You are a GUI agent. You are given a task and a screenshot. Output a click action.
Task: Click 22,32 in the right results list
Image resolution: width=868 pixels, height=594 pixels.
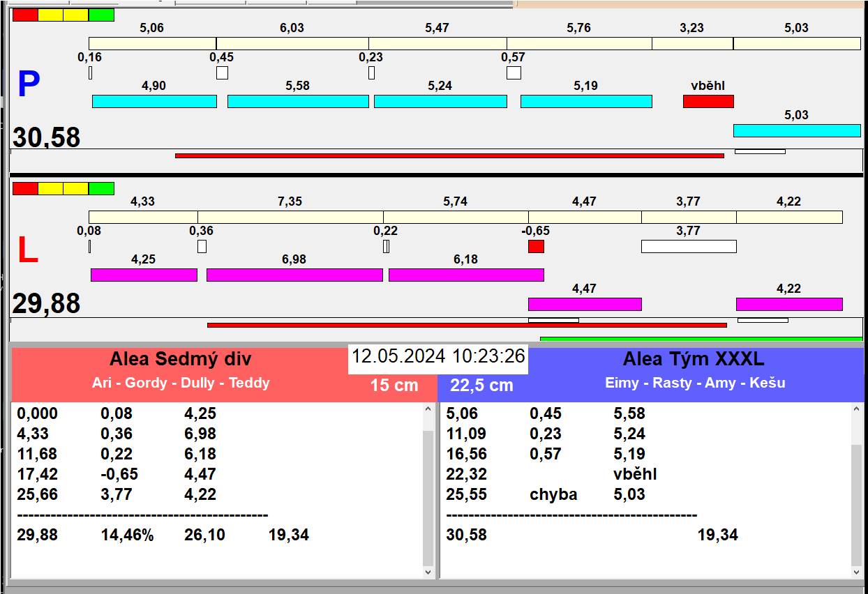point(467,475)
